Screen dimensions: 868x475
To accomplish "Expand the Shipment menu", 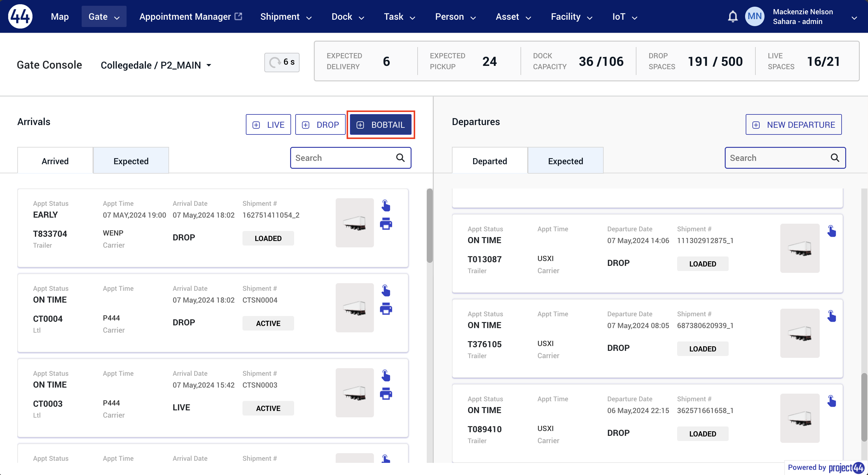I will (x=286, y=16).
